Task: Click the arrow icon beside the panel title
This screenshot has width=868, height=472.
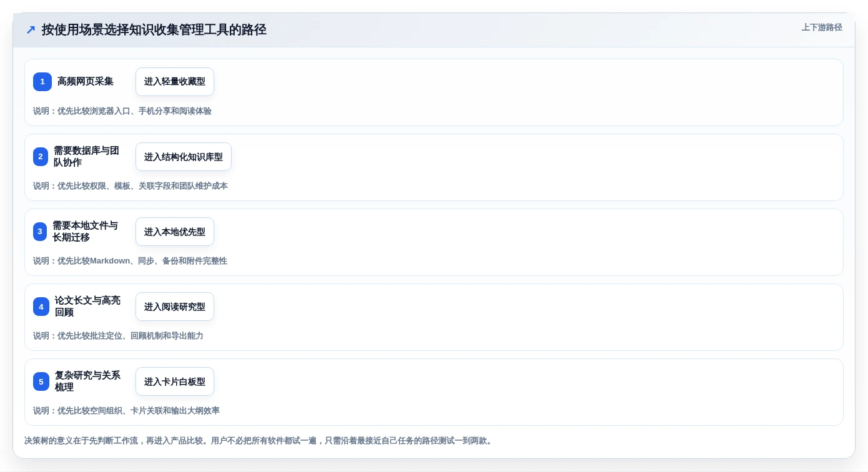Action: [x=31, y=30]
